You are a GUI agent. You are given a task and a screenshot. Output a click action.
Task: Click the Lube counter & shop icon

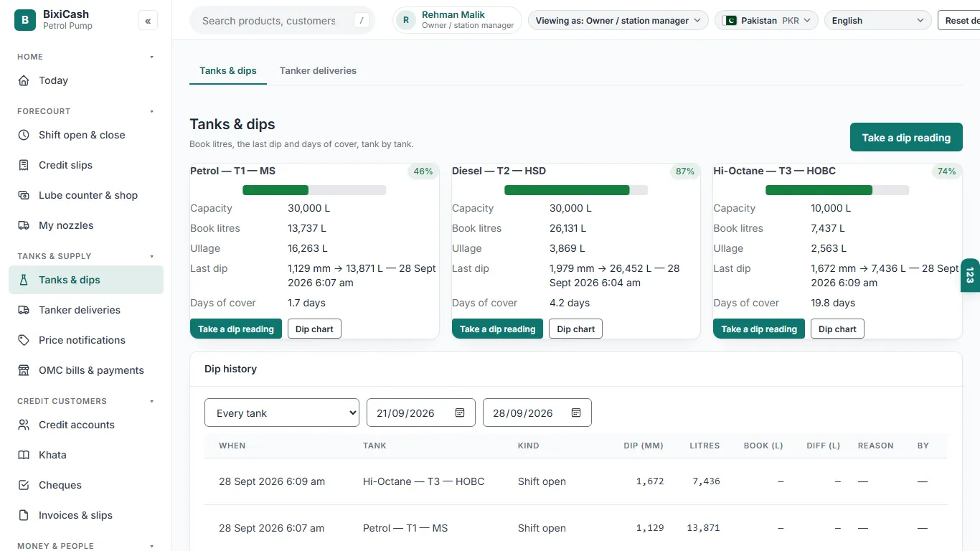[x=24, y=195]
